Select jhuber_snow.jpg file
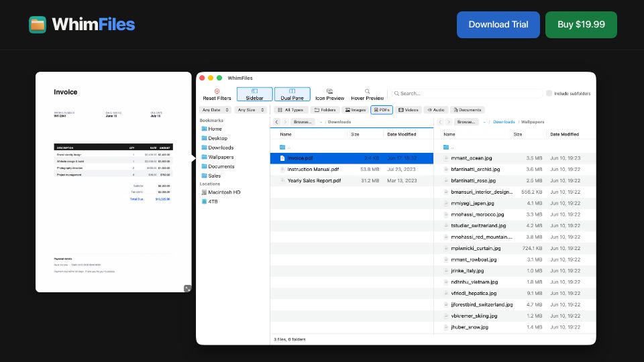Screen dimensions: 644x362 coord(515,327)
